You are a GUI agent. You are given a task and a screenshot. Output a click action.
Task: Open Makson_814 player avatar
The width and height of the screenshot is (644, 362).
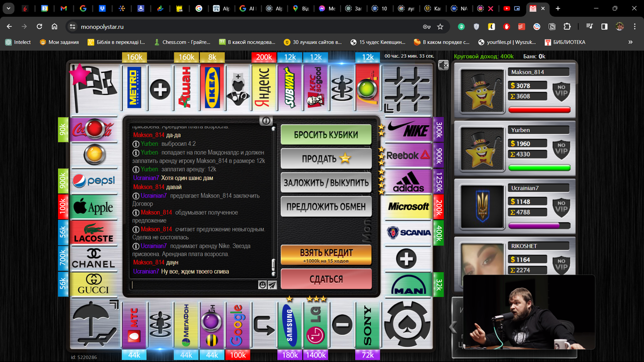(482, 90)
